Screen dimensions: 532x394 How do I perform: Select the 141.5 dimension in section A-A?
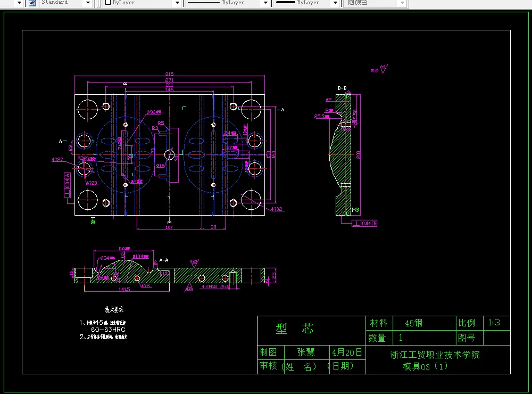pos(124,289)
